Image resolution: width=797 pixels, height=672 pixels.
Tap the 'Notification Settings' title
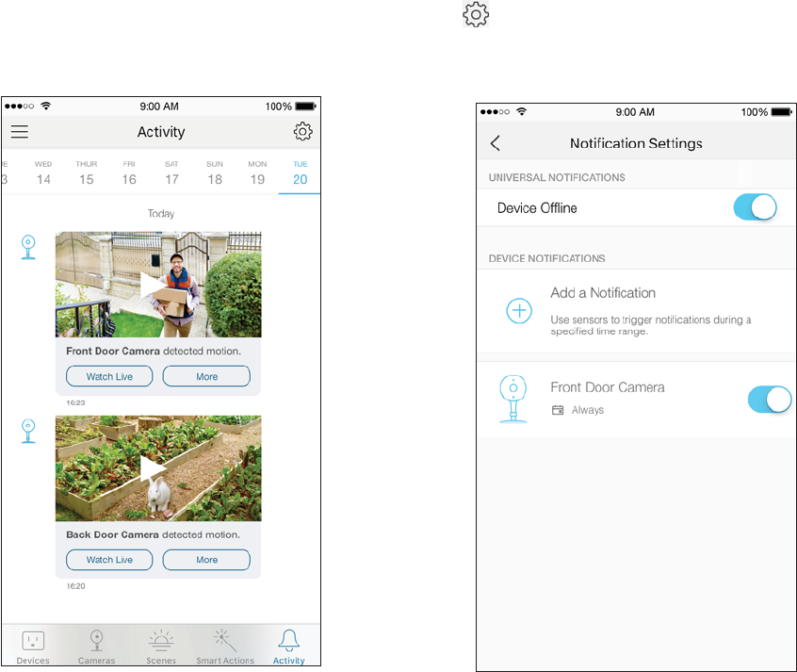(636, 143)
